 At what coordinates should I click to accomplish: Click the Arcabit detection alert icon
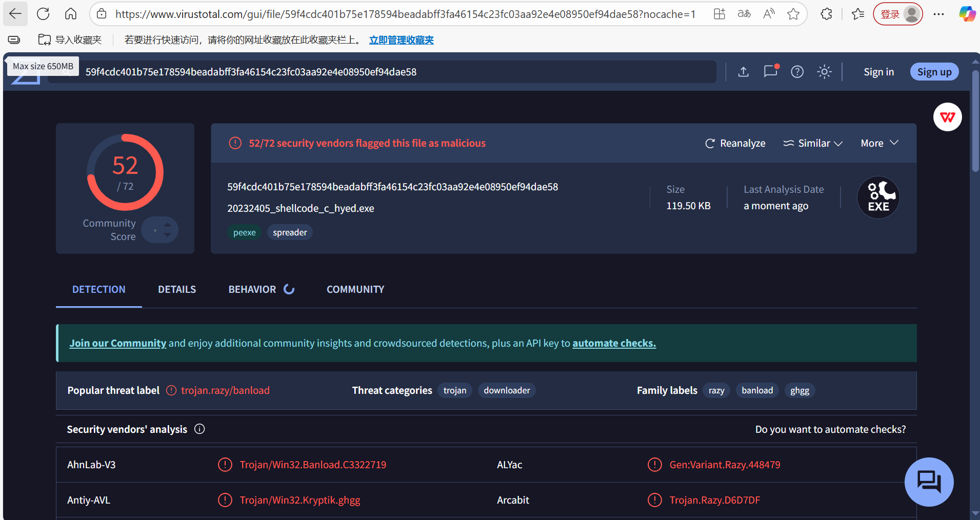[x=654, y=499]
